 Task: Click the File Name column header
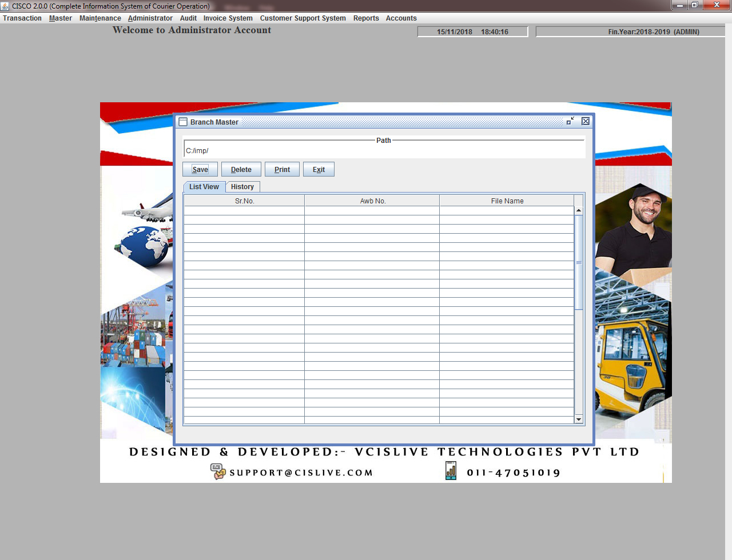click(x=507, y=201)
